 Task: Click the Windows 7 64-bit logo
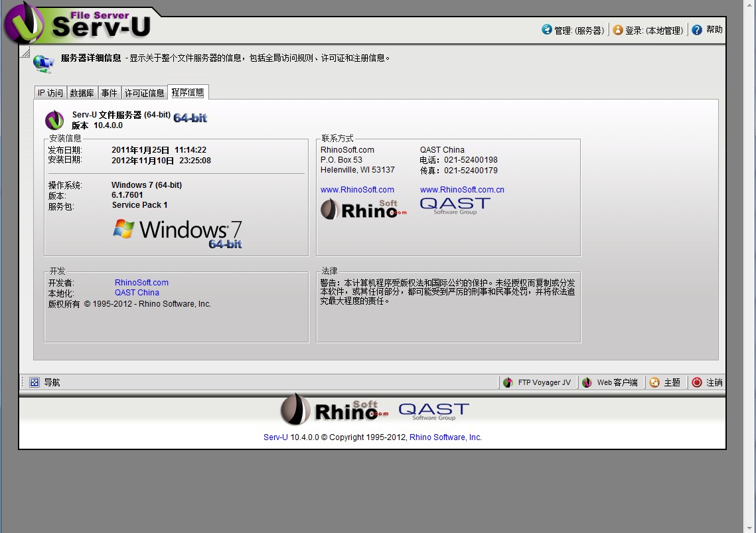tap(178, 234)
